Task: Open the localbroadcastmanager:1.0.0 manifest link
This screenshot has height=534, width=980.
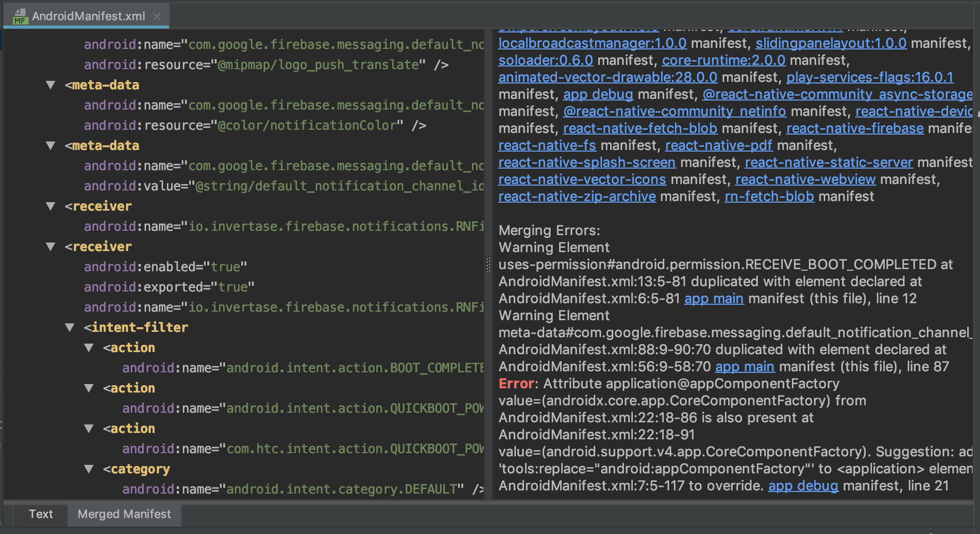Action: (592, 43)
